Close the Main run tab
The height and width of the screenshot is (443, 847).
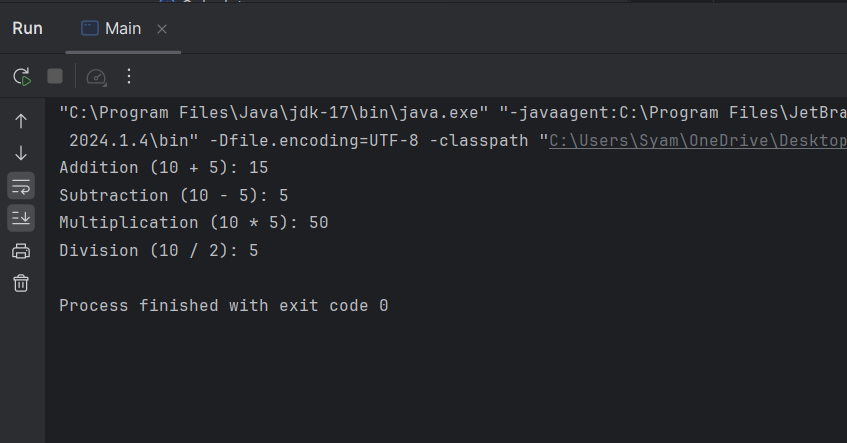click(x=162, y=29)
